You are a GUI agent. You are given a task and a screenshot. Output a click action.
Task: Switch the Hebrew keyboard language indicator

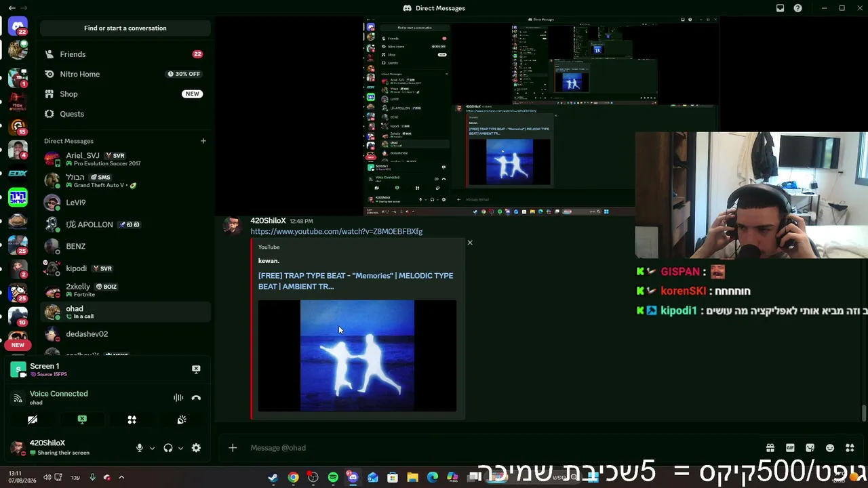tap(75, 477)
